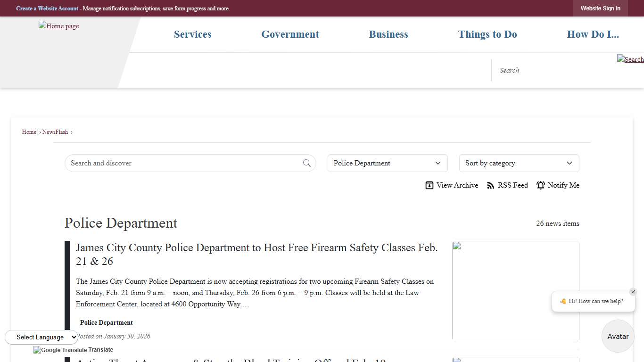644x362 pixels.
Task: Expand the Sort by category dropdown
Action: (x=519, y=163)
